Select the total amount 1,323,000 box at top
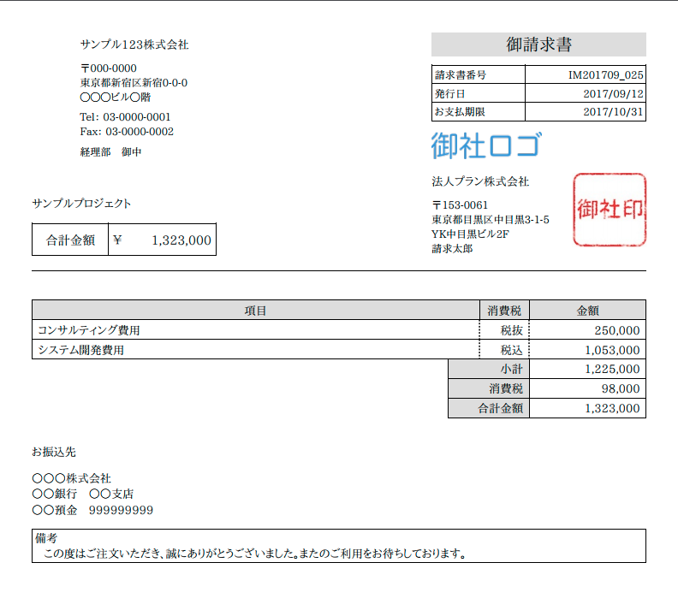 [x=163, y=240]
